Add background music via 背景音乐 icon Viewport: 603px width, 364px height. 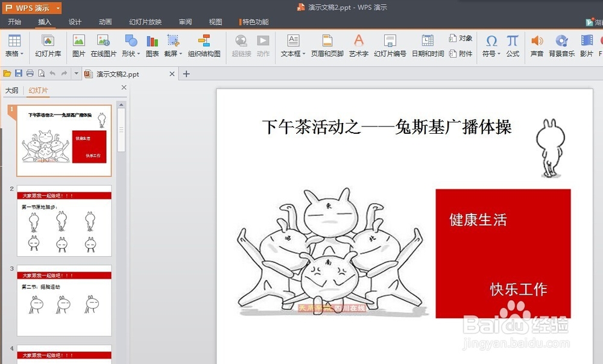[561, 45]
